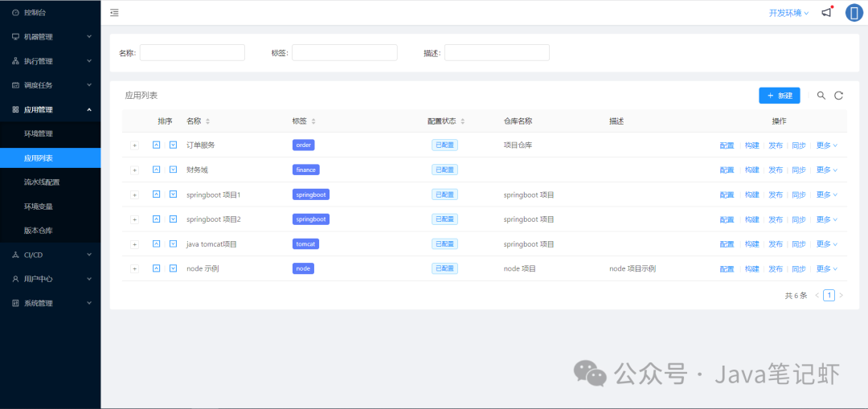Click 发布 for node 示例
The width and height of the screenshot is (868, 409).
(x=776, y=269)
